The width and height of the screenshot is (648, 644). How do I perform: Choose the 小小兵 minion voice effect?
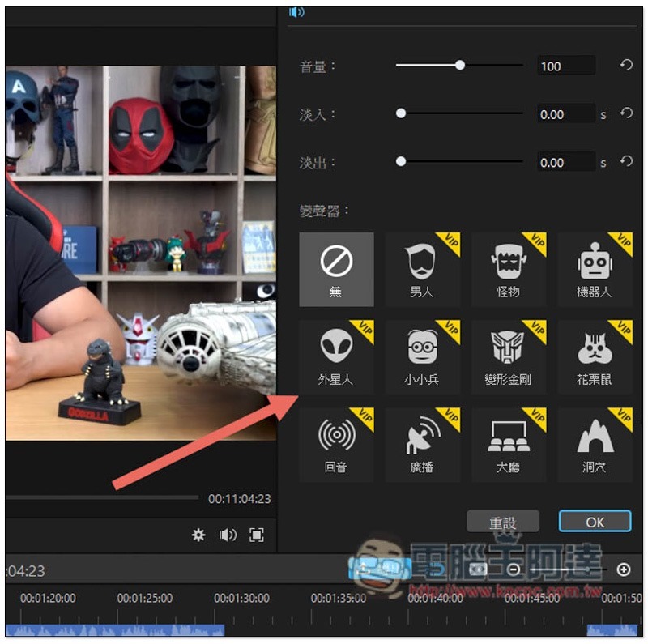point(422,357)
